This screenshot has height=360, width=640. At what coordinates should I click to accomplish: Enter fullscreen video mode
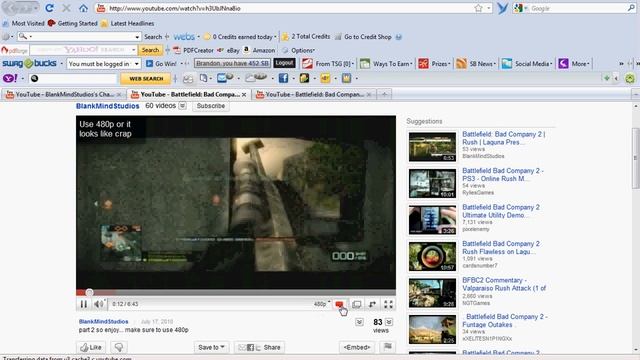pos(389,304)
